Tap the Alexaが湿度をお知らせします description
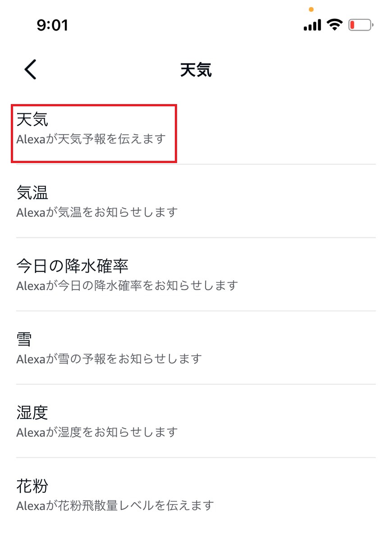The height and width of the screenshot is (546, 392). coord(97,432)
